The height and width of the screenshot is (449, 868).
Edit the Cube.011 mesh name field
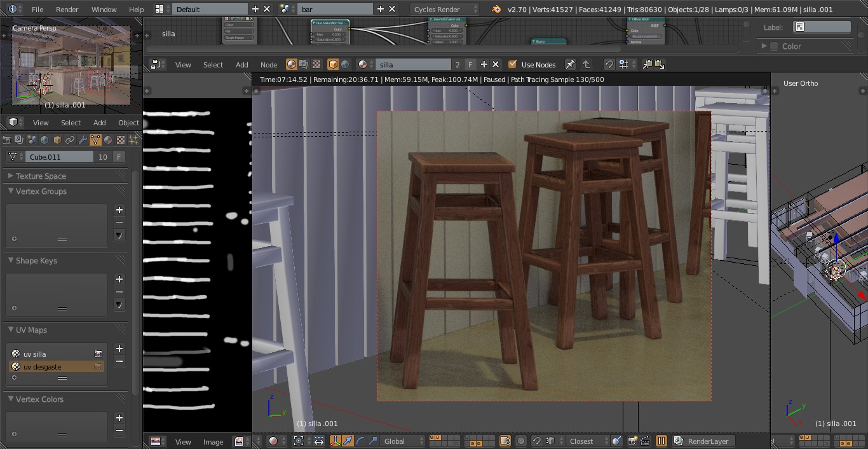tap(60, 156)
